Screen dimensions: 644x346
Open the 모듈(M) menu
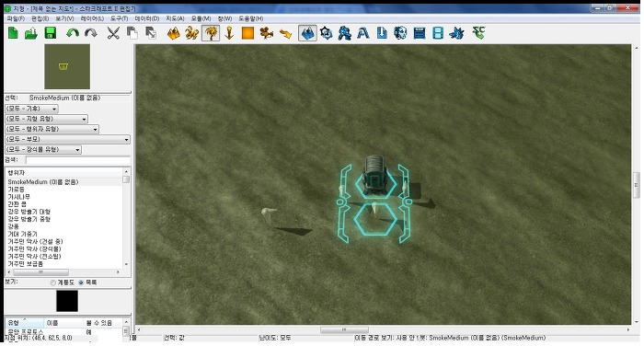201,18
